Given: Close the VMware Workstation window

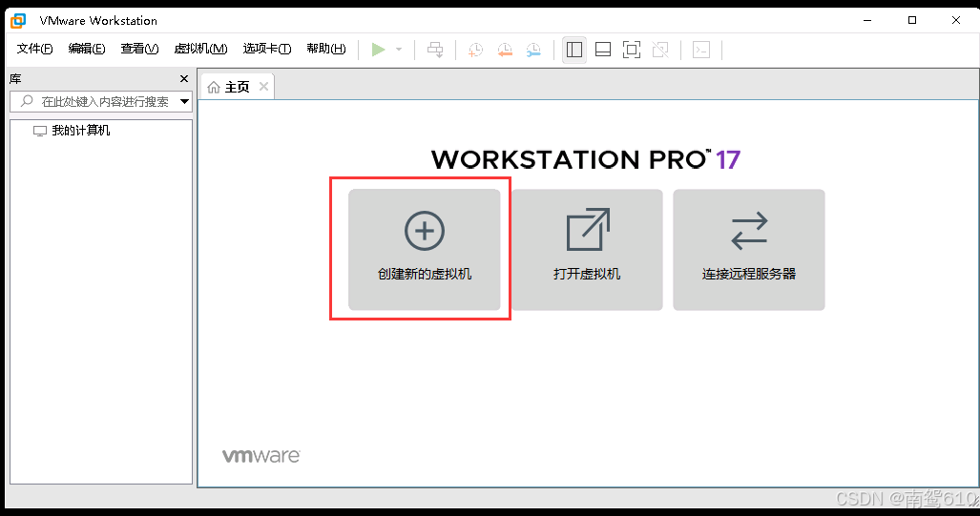Looking at the screenshot, I should click(x=956, y=21).
